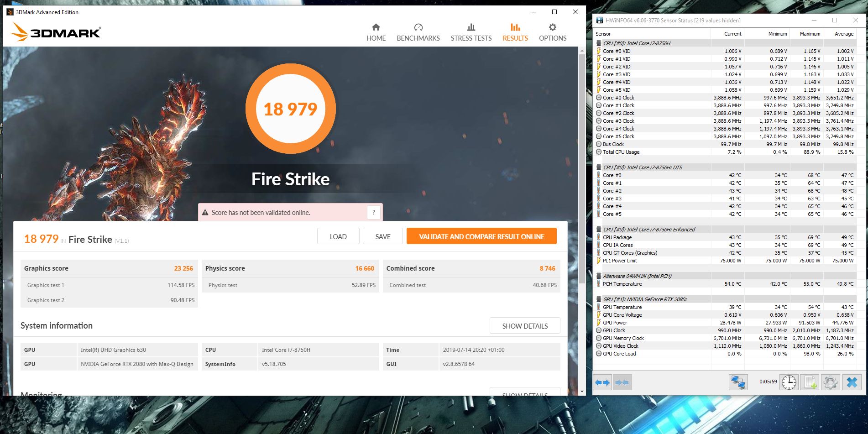This screenshot has height=434, width=868.
Task: Select the GPU Video Clock row
Action: [x=726, y=346]
